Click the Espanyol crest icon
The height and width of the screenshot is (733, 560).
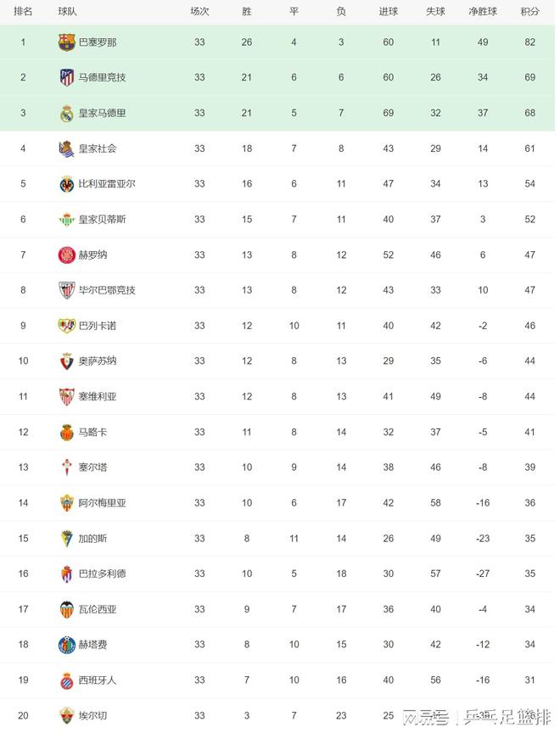click(x=66, y=680)
